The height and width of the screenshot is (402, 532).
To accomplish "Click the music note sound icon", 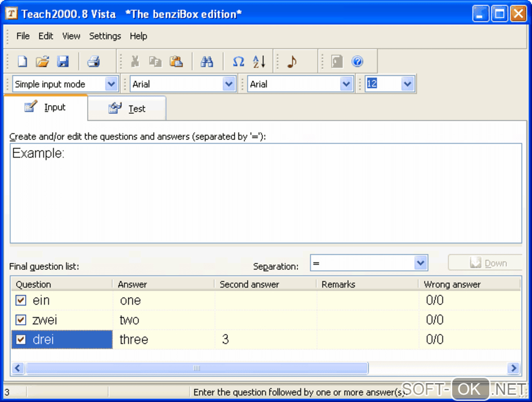I will [x=292, y=62].
